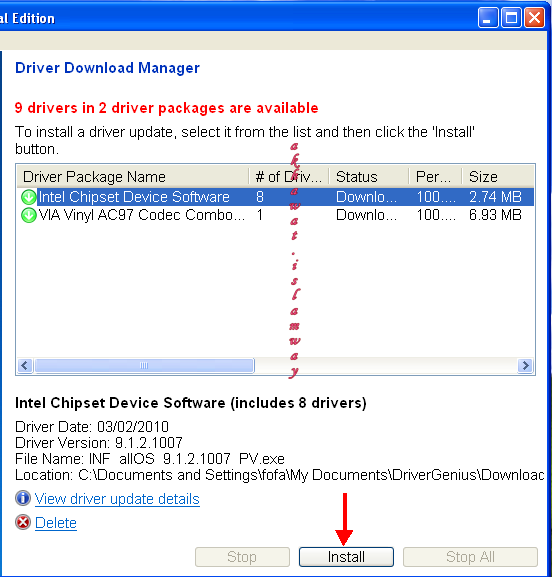Click the scroll left arrow of list

tap(25, 366)
